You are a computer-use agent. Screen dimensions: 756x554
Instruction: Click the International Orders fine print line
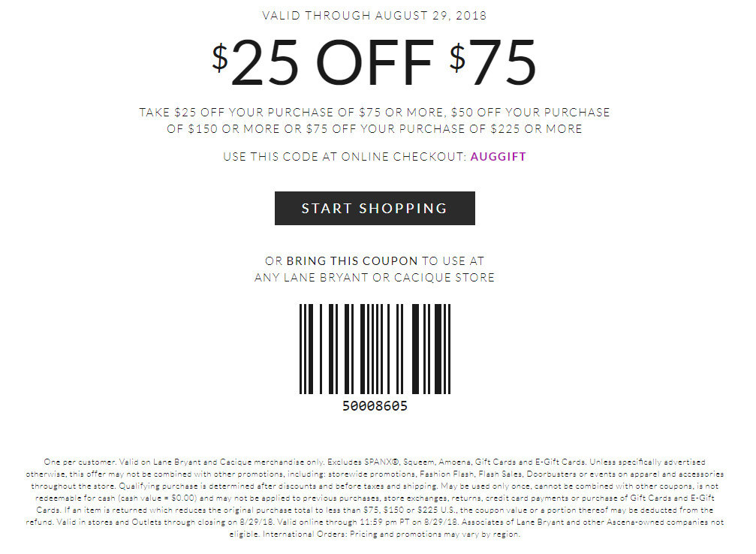375,534
